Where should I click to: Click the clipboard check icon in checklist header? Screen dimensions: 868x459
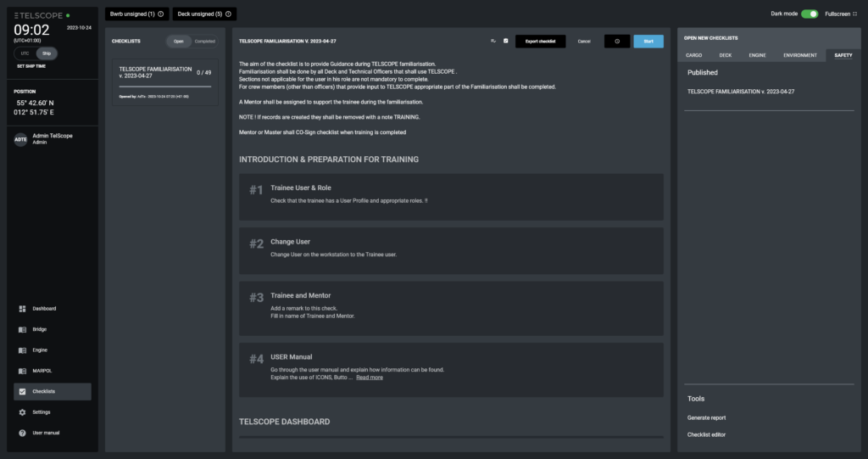tap(505, 41)
